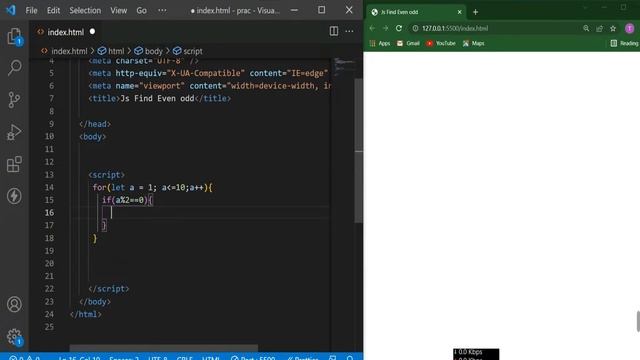Viewport: 640px width, 360px height.
Task: Click the VS Code logo icon
Action: (x=11, y=10)
